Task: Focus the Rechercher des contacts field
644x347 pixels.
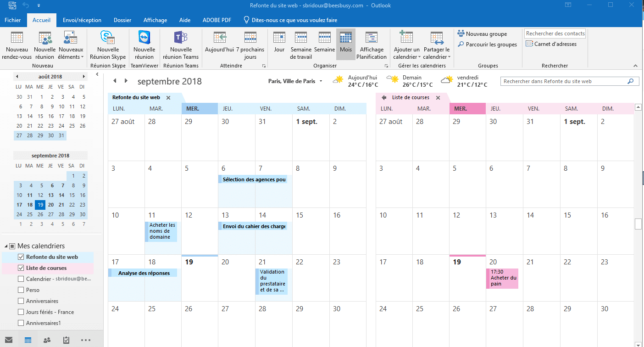Action: pos(555,34)
